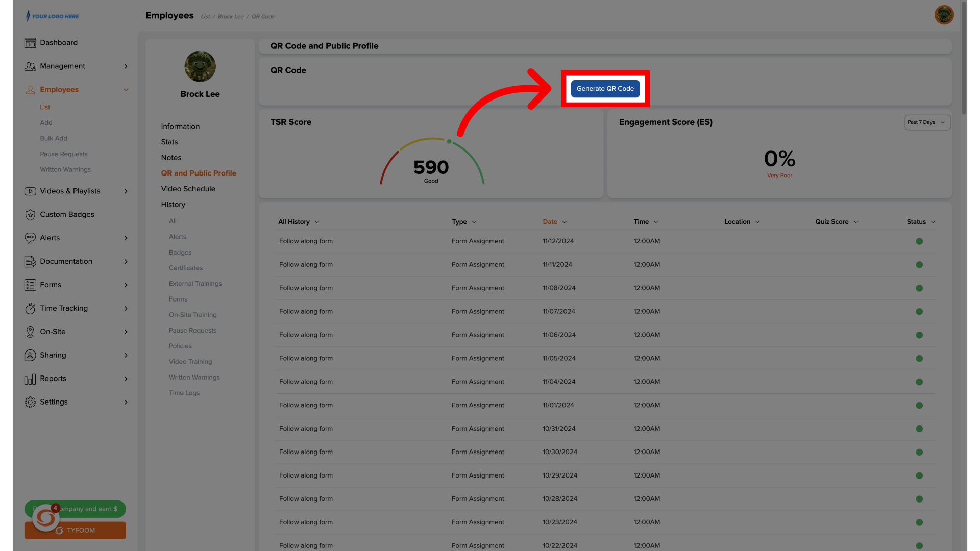Image resolution: width=980 pixels, height=551 pixels.
Task: Open the Settings gear icon
Action: tap(31, 402)
